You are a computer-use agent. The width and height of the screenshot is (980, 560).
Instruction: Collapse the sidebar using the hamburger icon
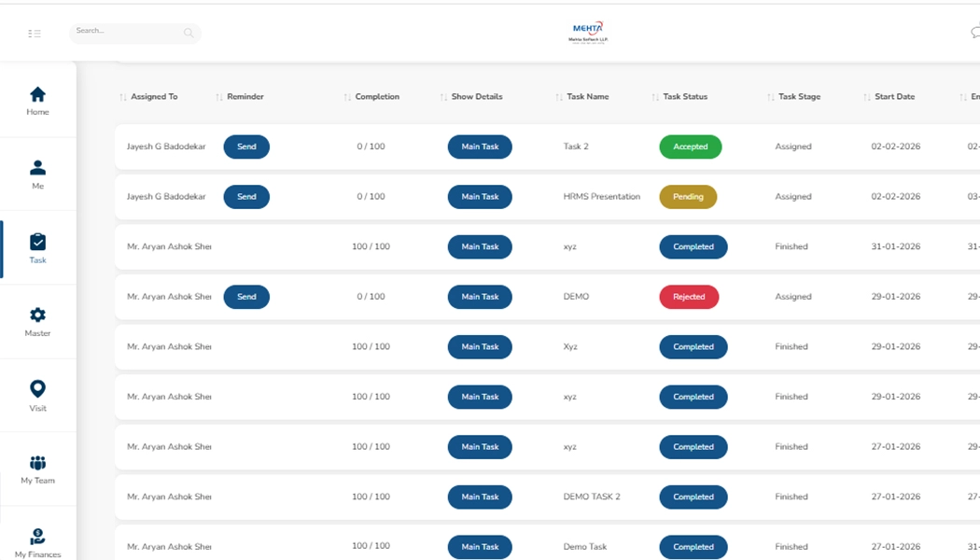35,31
